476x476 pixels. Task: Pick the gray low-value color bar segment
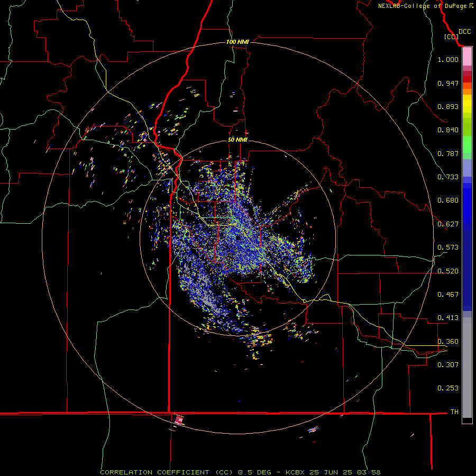467,368
